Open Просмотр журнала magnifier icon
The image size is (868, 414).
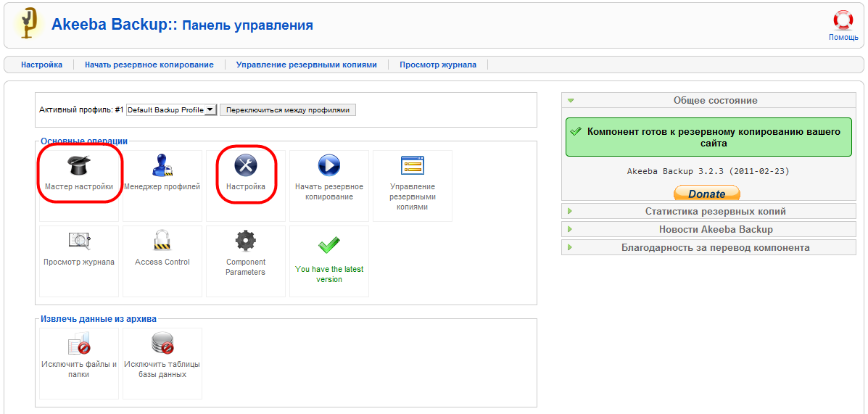[x=79, y=241]
